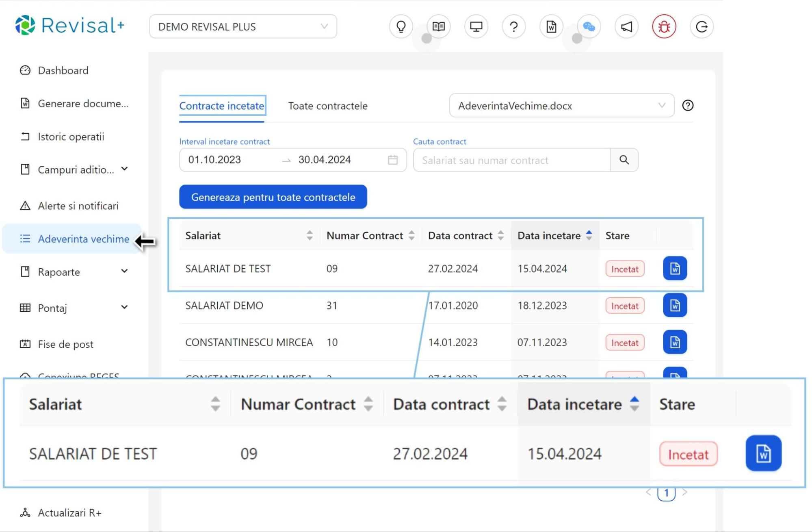The width and height of the screenshot is (812, 532).
Task: Click the Salariat sau numar contract field
Action: pos(511,160)
